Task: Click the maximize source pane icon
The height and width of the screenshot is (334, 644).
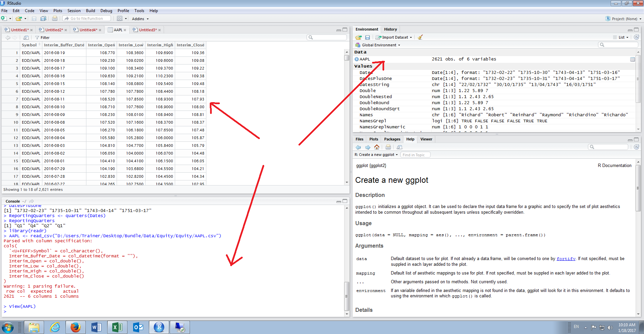Action: tap(345, 30)
